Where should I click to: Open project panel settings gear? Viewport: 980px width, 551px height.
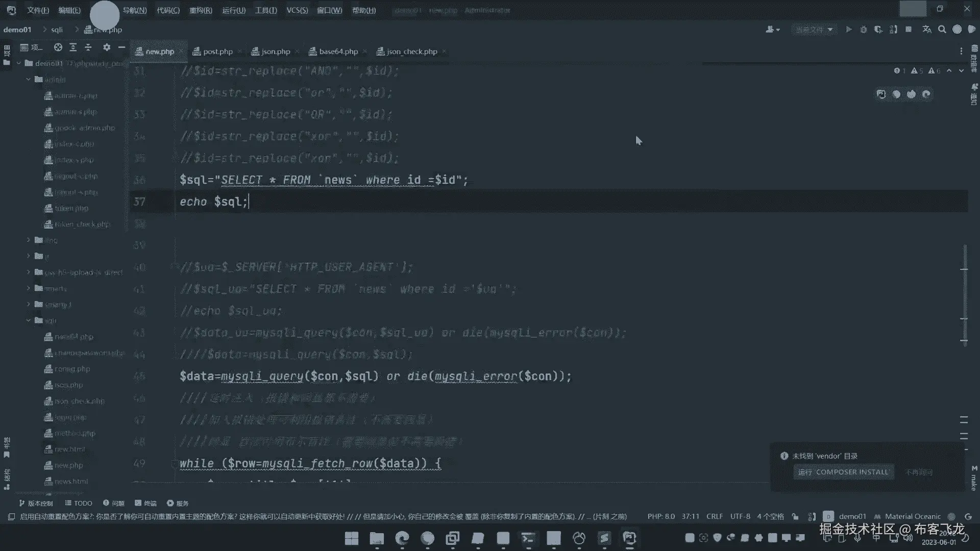tap(106, 47)
